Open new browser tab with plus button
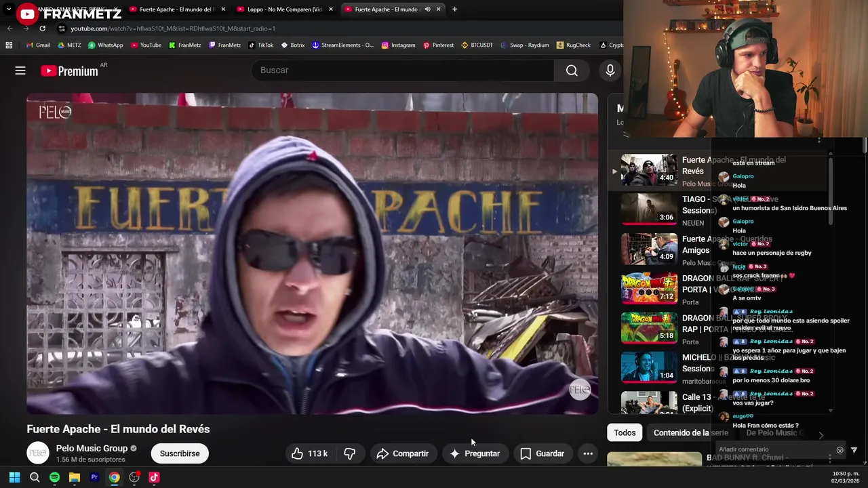 tap(454, 9)
